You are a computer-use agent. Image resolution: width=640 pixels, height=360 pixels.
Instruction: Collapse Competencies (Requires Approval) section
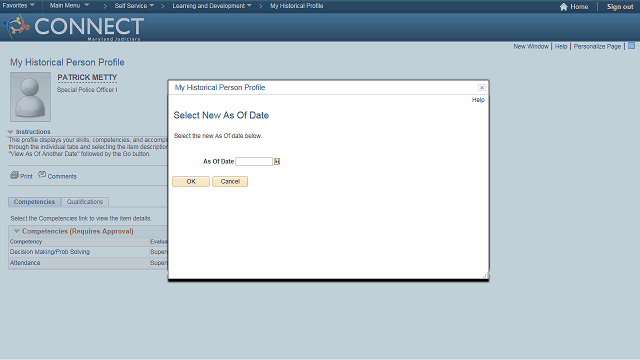tap(16, 231)
